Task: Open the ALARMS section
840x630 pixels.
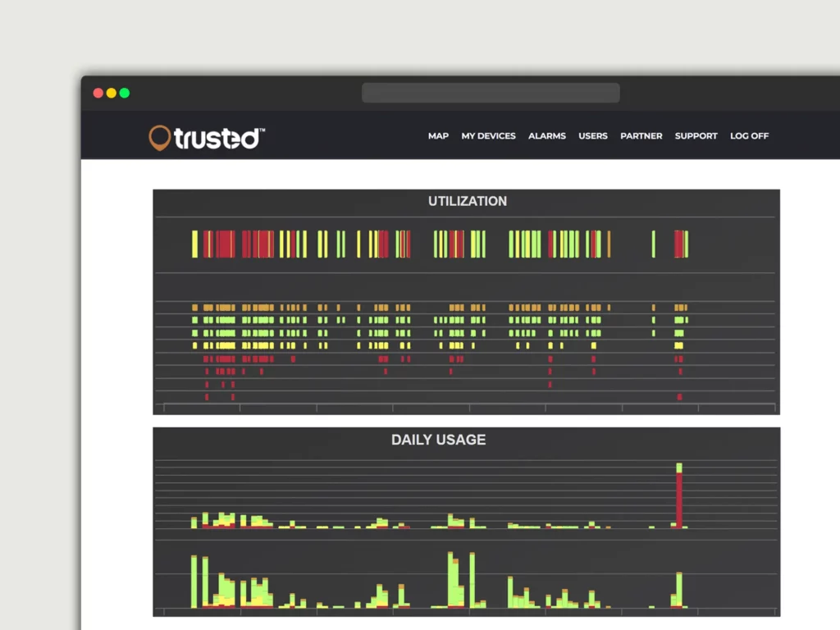Action: (x=546, y=136)
